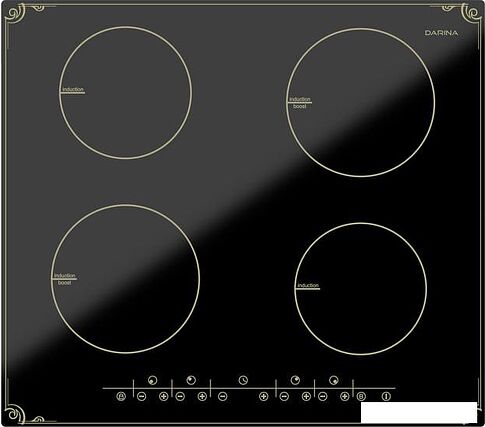Screen dimensions: 485x427
Task: Lower heat for the top-left burner
Action: [180, 396]
